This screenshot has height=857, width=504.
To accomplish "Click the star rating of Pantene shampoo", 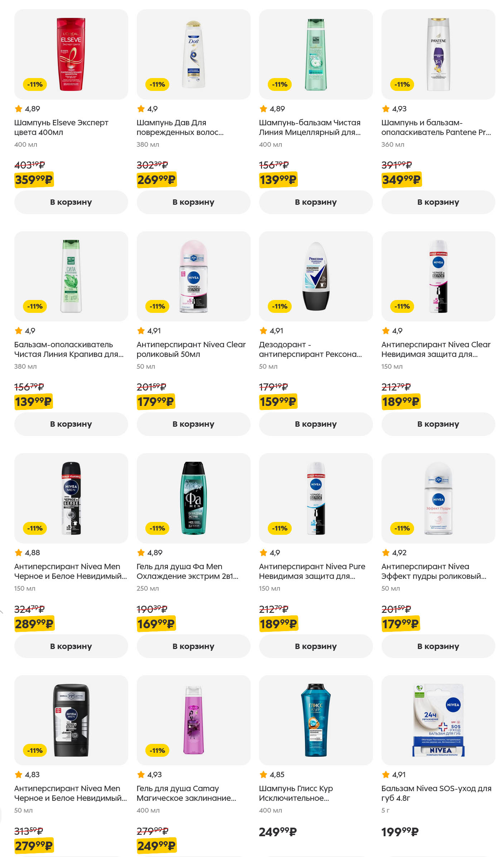I will click(x=394, y=109).
